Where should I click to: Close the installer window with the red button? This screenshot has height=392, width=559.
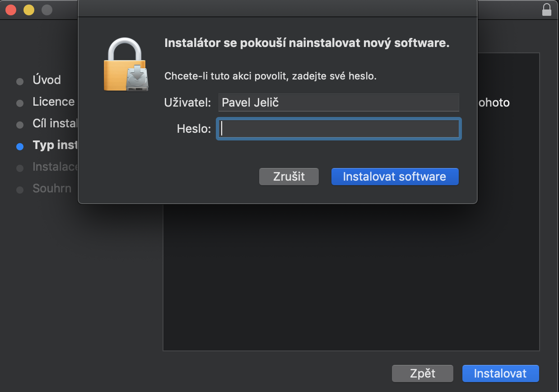[11, 9]
